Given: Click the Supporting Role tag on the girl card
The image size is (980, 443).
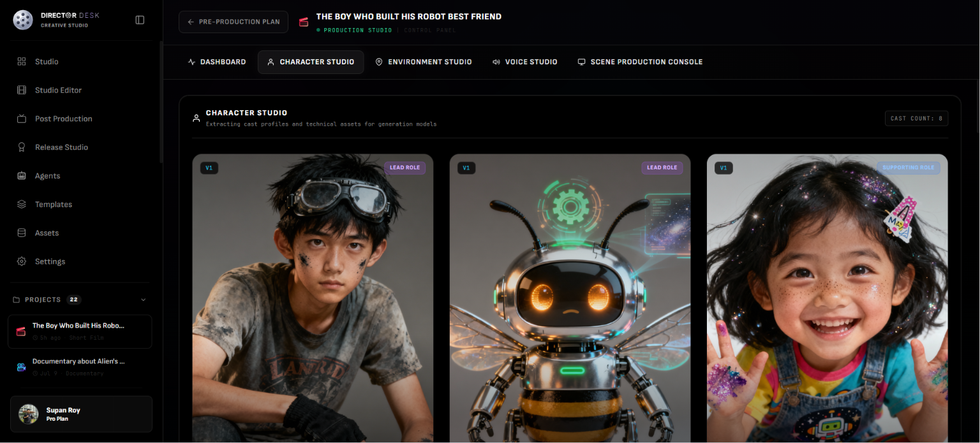Looking at the screenshot, I should coord(909,168).
